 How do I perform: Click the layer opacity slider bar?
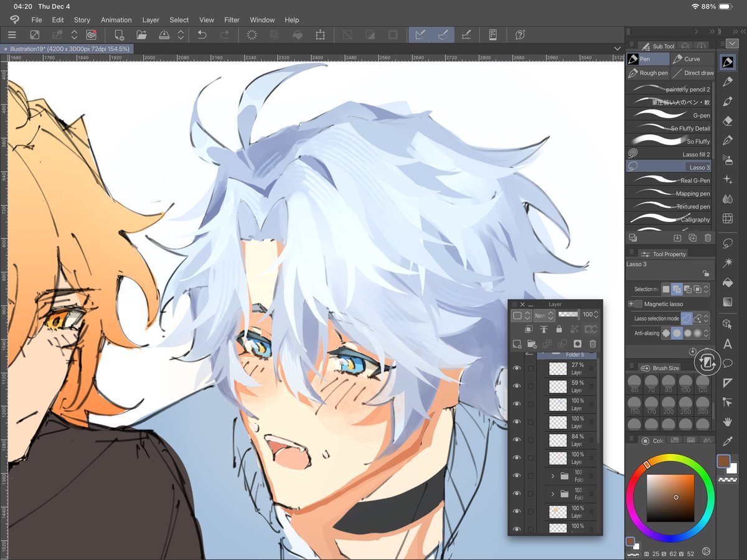coord(569,315)
